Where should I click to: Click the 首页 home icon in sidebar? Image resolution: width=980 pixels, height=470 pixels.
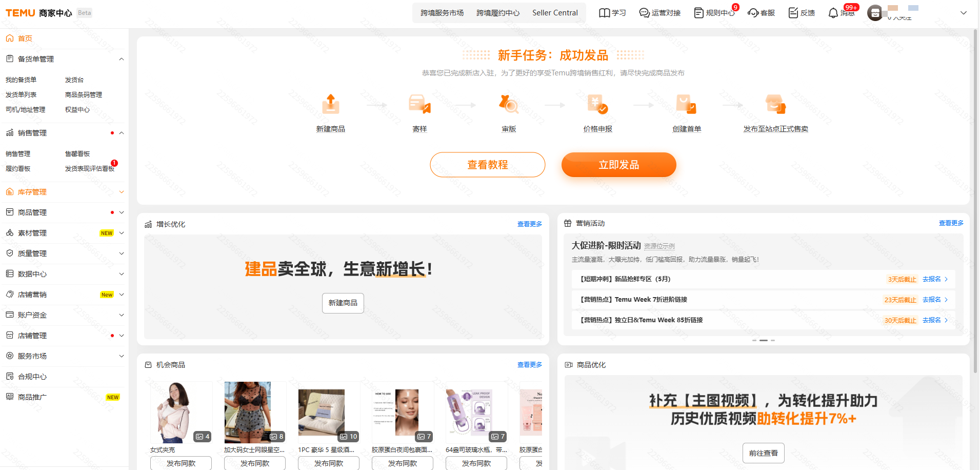pos(10,38)
